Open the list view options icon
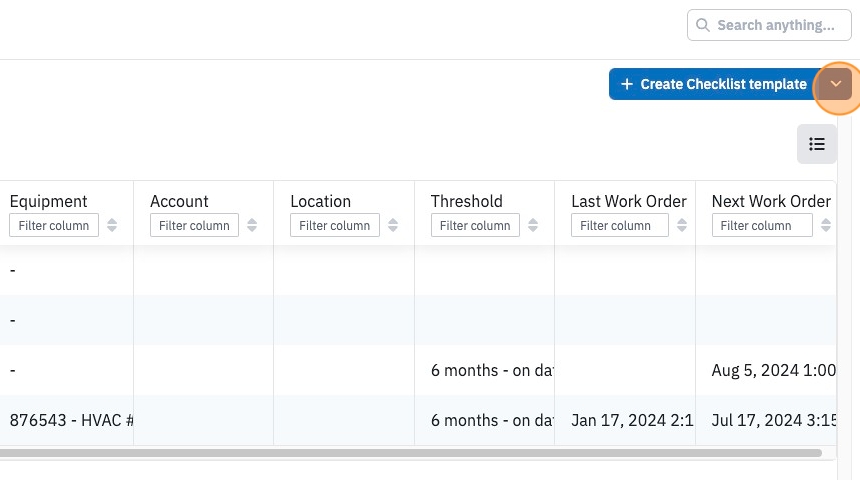The height and width of the screenshot is (480, 860). coord(817,144)
